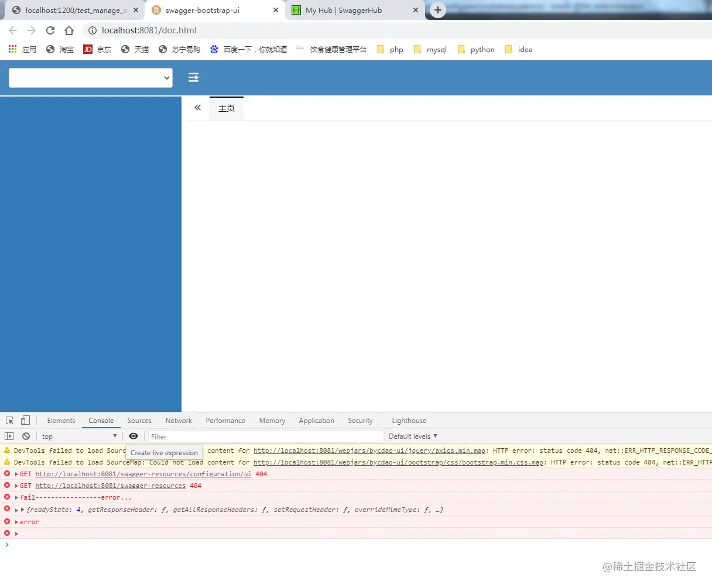This screenshot has height=588, width=712.
Task: Click the swagger-resources/configuration/ui URL link
Action: [x=143, y=474]
